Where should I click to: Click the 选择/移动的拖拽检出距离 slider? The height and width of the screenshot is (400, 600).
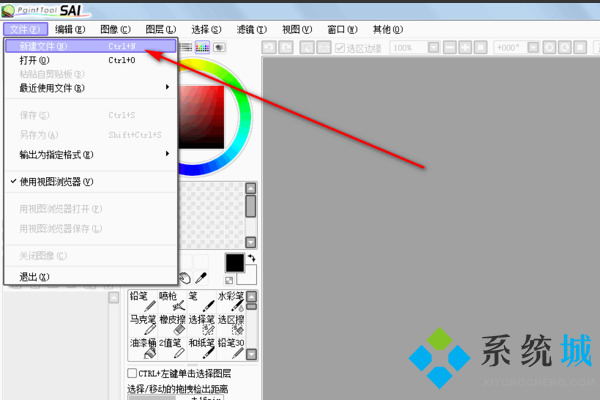point(175,398)
